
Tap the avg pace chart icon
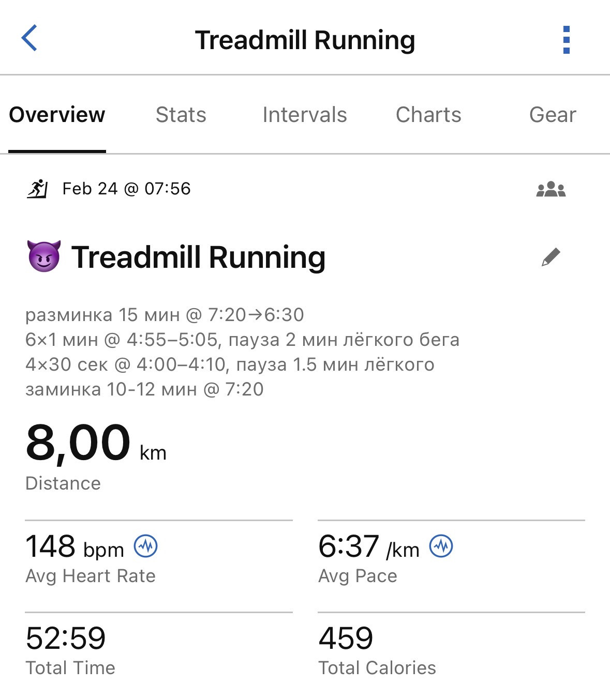point(441,546)
